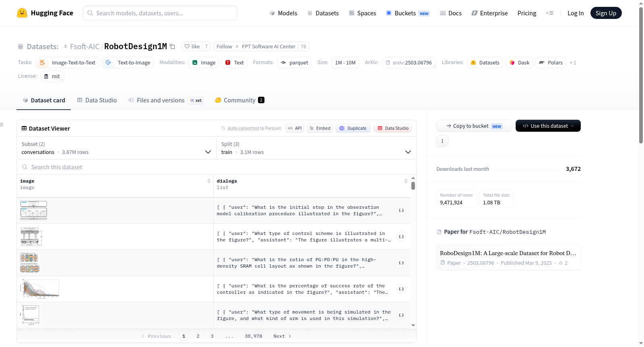Open the mit license tag
Viewport: 644px width, 347px height.
coord(52,76)
